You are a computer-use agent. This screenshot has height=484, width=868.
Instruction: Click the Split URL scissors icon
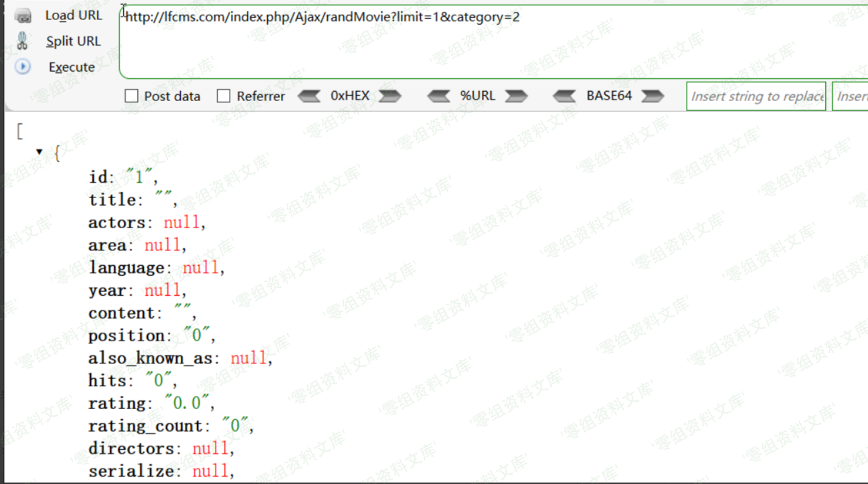23,41
